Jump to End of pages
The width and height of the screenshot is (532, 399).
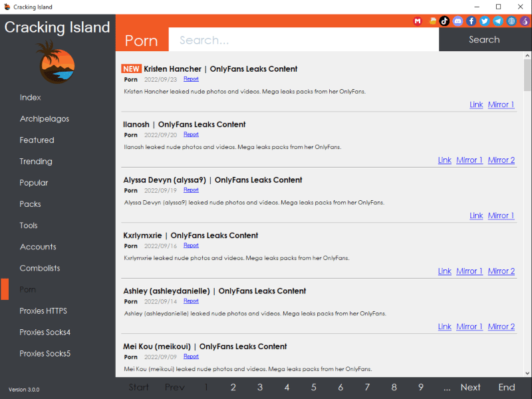coord(507,388)
